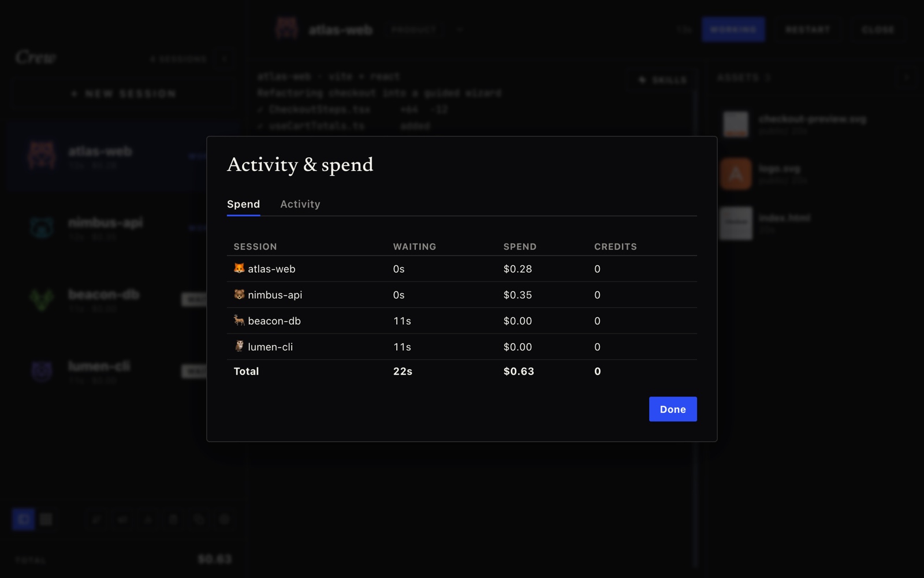Click the SESSION column header
This screenshot has width=924, height=578.
click(255, 247)
